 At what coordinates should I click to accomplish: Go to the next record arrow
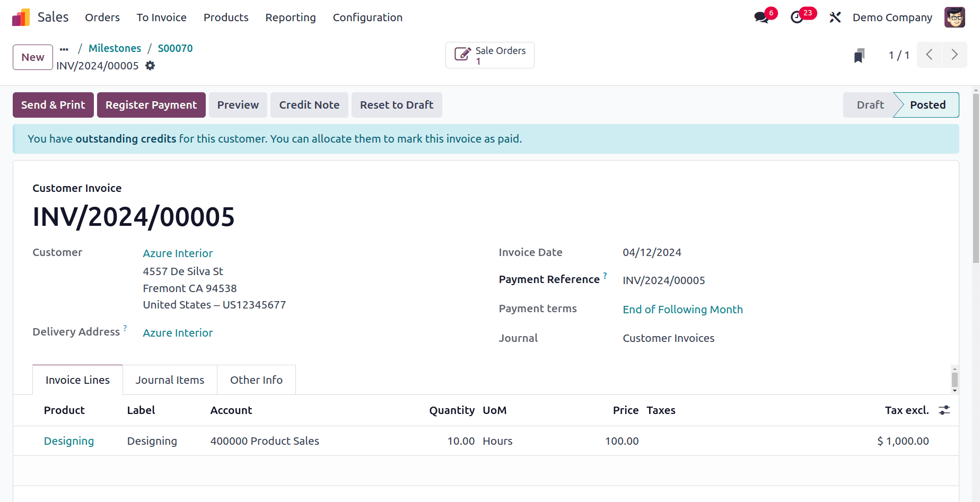[x=955, y=55]
